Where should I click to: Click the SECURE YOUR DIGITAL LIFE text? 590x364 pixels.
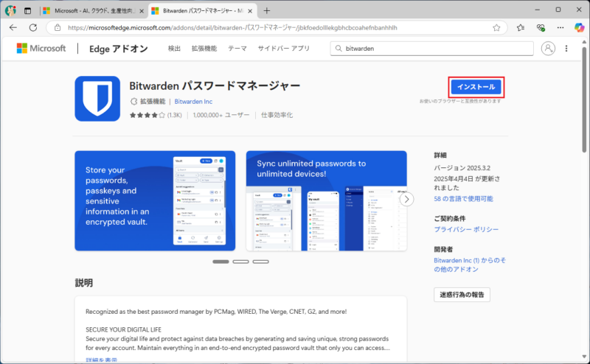pyautogui.click(x=123, y=330)
